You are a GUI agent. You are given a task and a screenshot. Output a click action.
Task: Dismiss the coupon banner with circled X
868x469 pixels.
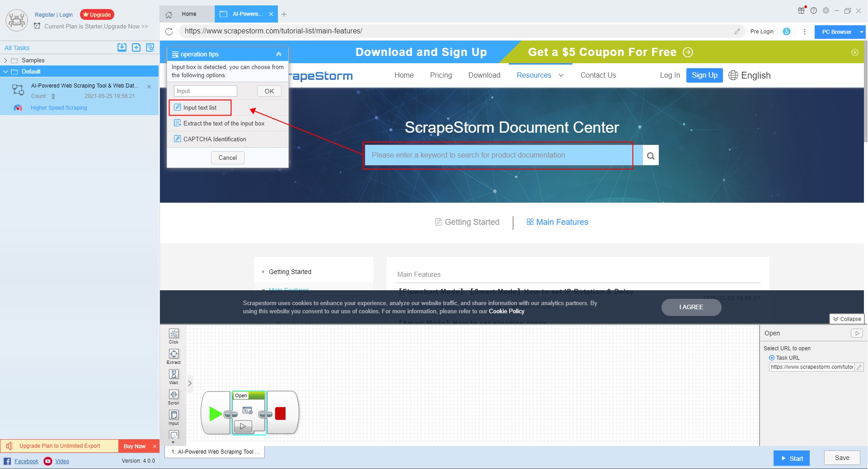[855, 52]
